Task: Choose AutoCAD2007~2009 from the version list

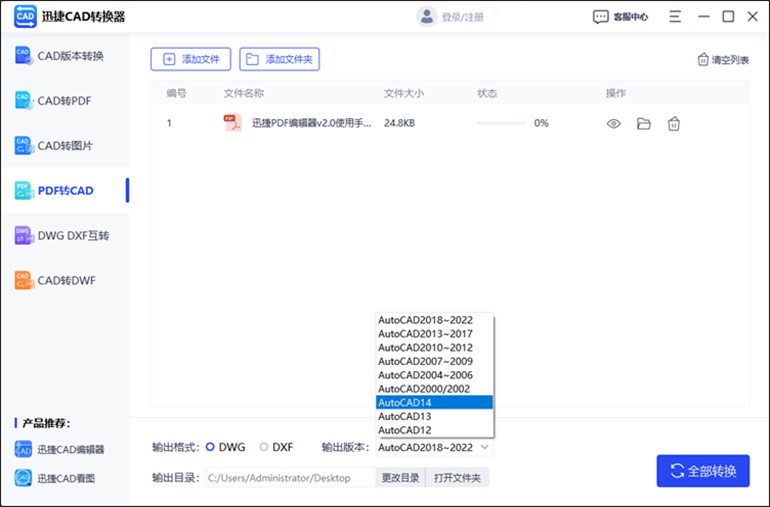Action: click(434, 361)
